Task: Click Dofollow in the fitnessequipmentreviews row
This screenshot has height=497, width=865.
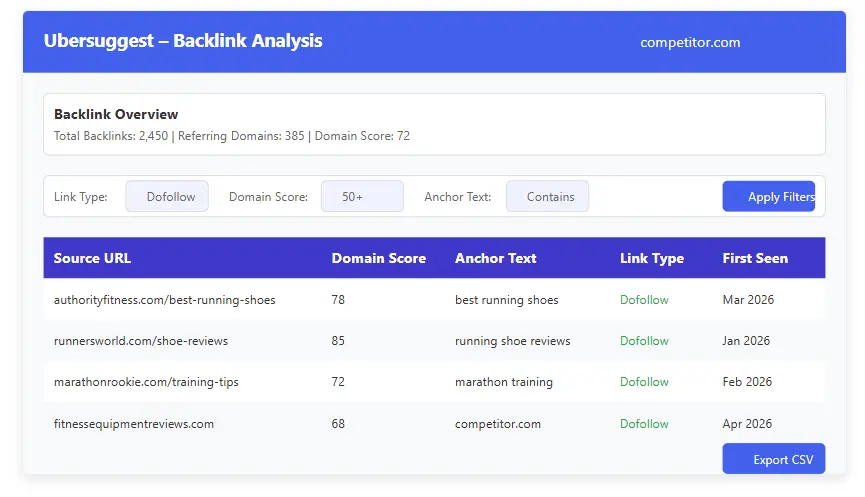Action: coord(644,424)
